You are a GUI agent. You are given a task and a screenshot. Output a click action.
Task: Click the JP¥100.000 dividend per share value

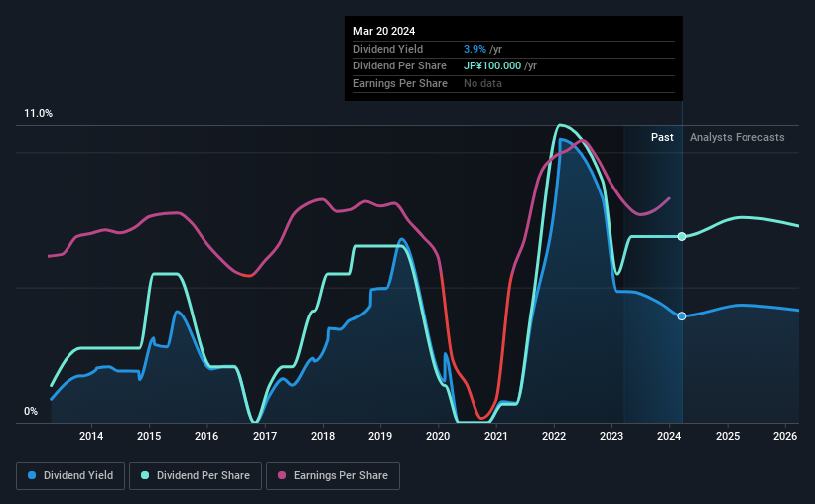point(492,66)
